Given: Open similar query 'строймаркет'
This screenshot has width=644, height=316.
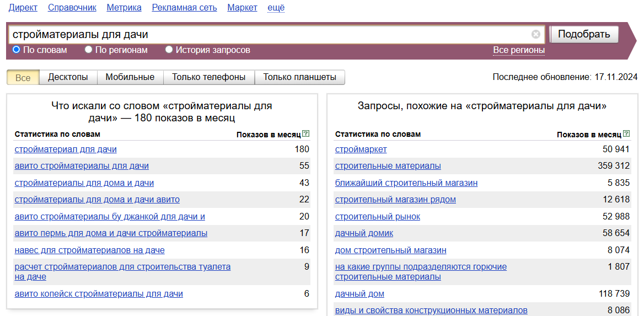Looking at the screenshot, I should click(361, 149).
